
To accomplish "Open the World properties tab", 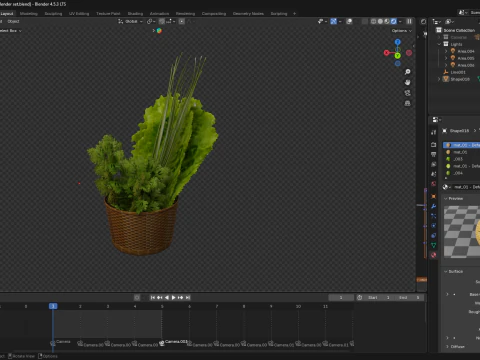I will pyautogui.click(x=433, y=184).
